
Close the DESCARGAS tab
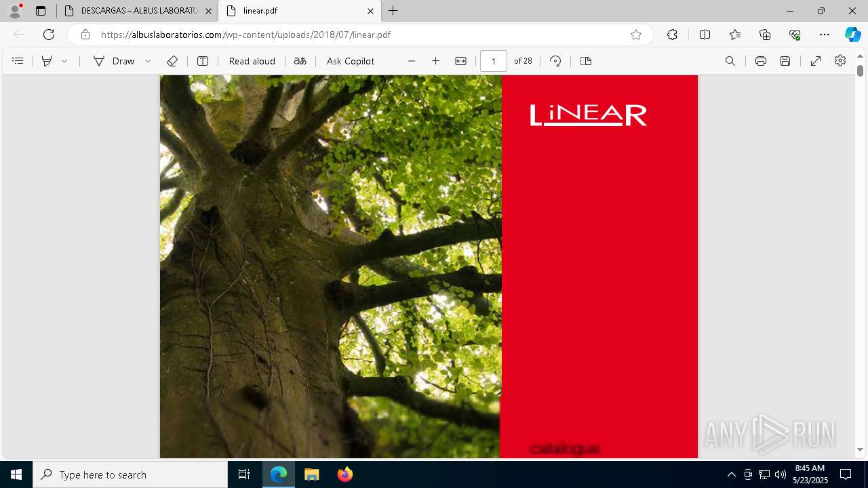coord(208,11)
